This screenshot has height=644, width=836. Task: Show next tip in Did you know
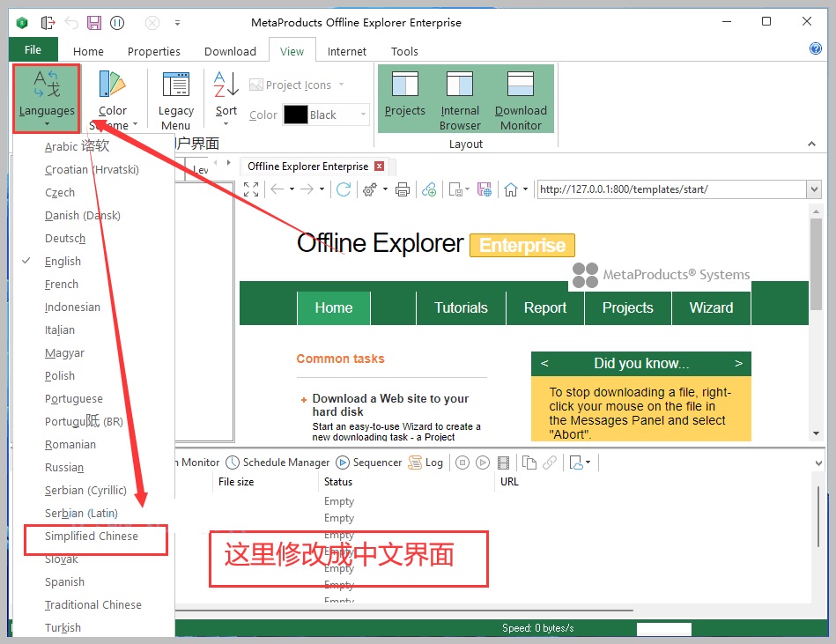pos(738,363)
